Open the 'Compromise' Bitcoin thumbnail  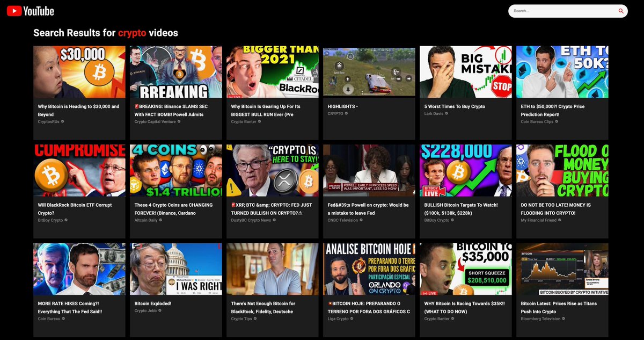(x=79, y=170)
